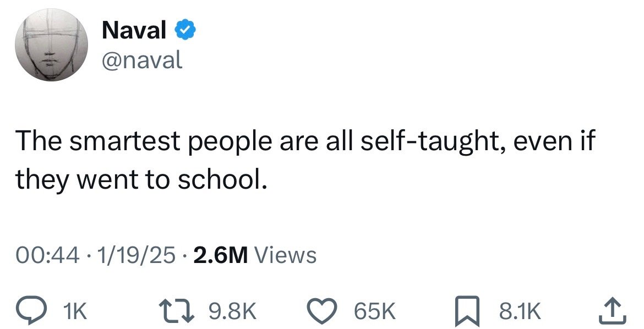Tap the repost arrows icon
Screen dimensions: 644x329
pos(177,311)
